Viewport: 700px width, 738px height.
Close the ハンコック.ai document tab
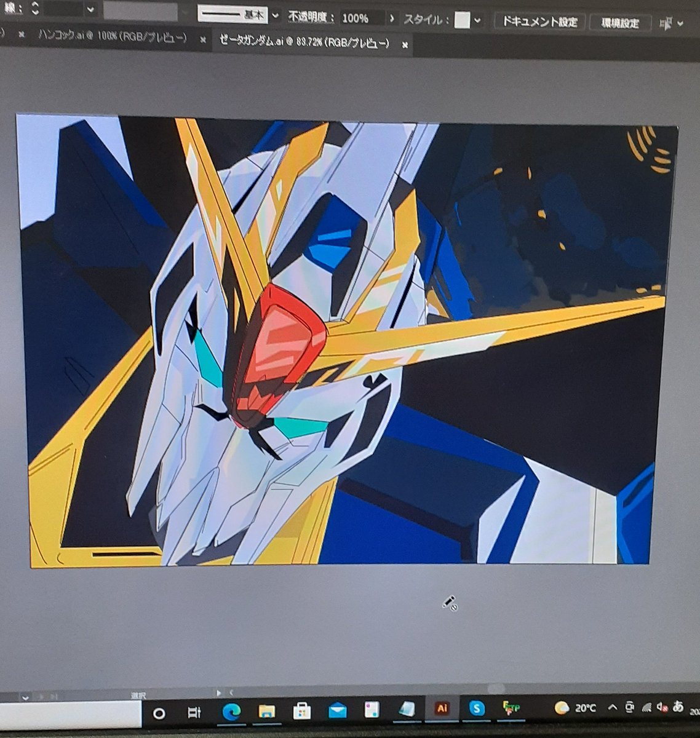(203, 39)
